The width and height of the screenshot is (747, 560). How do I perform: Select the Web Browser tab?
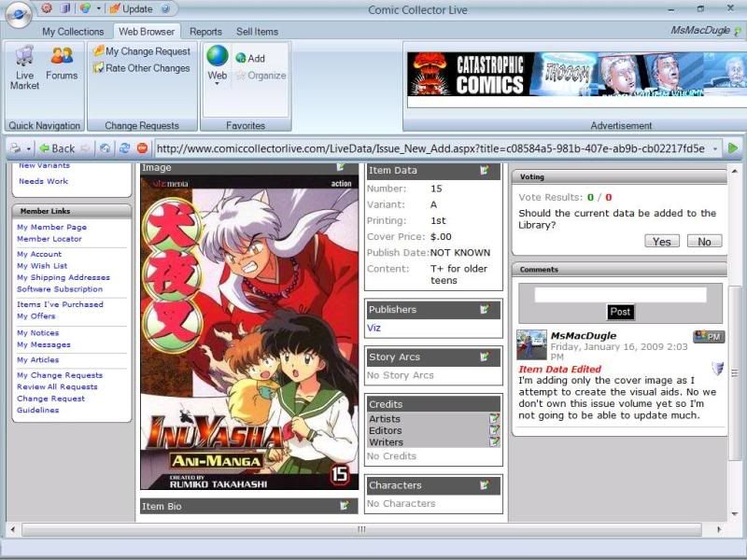147,32
